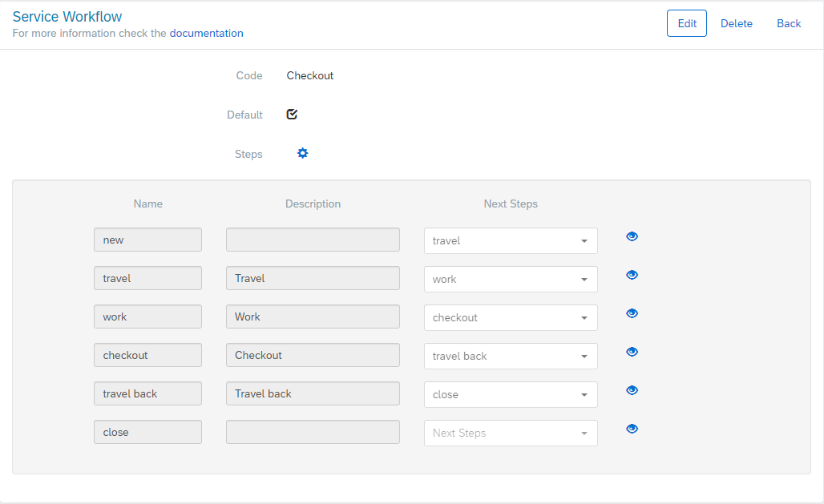This screenshot has width=824, height=504.
Task: Open the next steps dropdown showing checkout
Action: click(511, 317)
